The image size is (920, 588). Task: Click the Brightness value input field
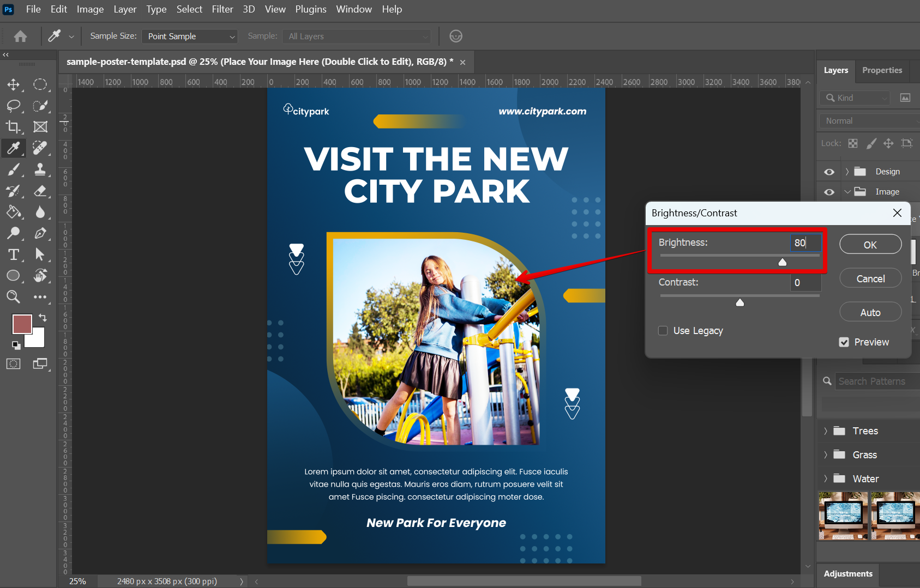point(804,243)
